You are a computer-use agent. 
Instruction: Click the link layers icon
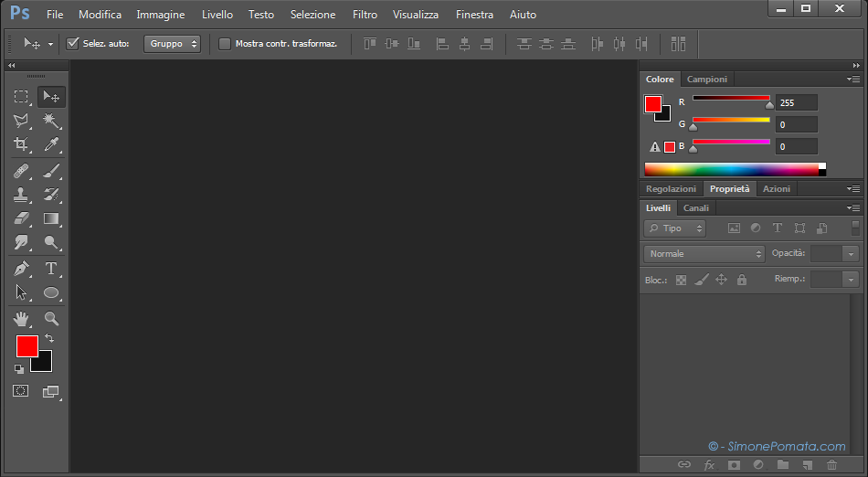click(x=684, y=465)
